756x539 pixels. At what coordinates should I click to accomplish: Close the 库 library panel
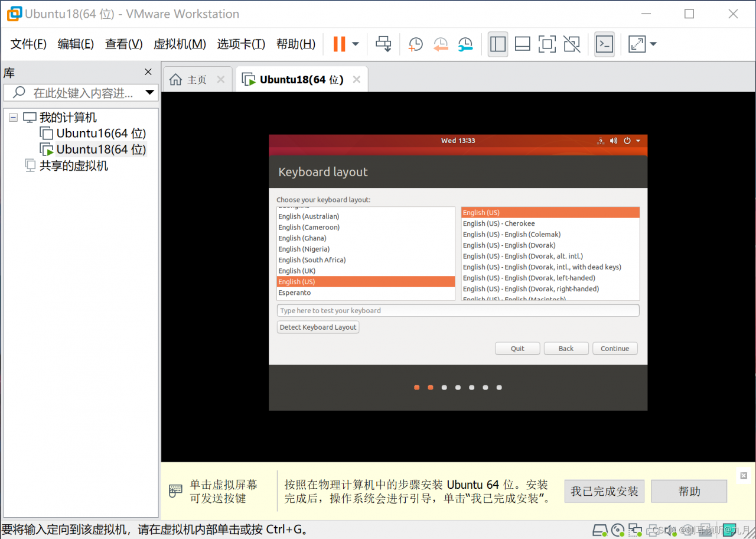tap(148, 72)
